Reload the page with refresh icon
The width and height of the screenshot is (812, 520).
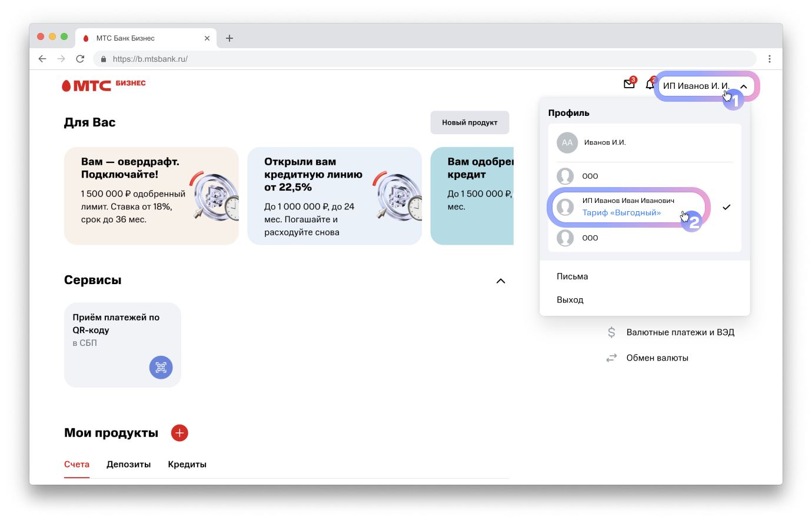80,59
